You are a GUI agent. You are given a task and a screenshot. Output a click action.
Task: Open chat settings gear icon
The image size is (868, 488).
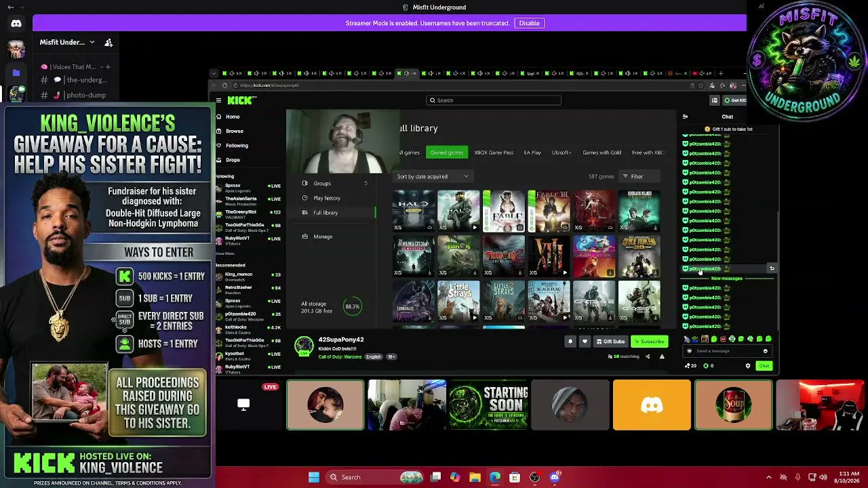[x=748, y=366]
